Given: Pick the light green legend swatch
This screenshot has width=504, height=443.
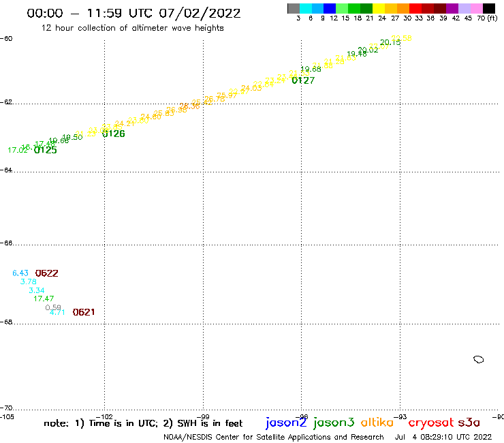Looking at the screenshot, I should point(342,8).
